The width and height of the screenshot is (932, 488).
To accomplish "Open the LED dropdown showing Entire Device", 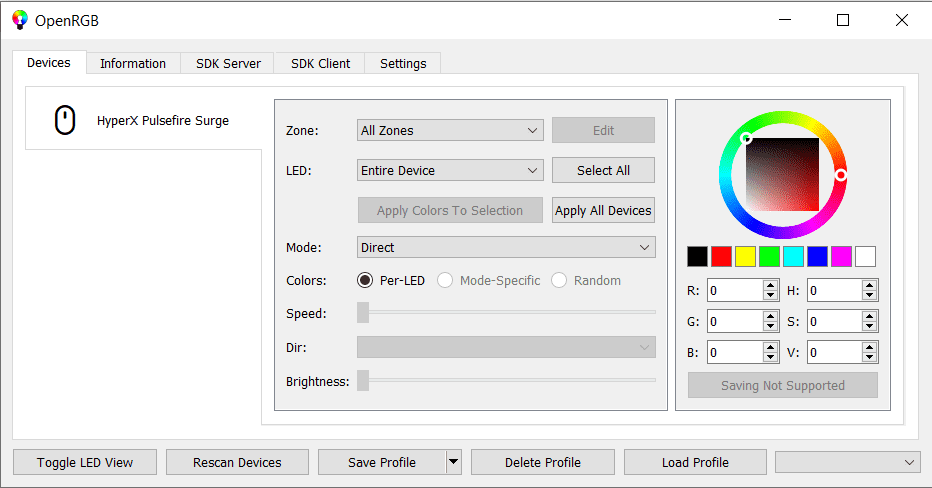I will pos(450,171).
